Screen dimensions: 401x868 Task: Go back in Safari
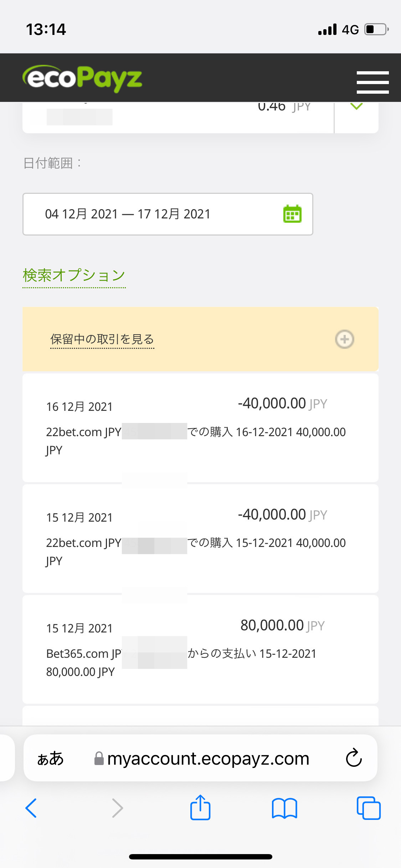click(x=31, y=808)
